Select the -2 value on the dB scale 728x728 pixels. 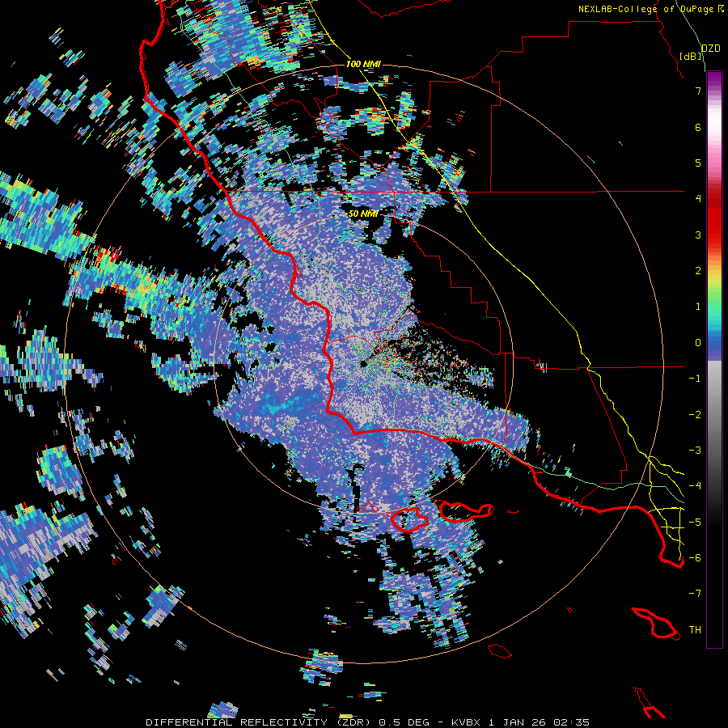[695, 415]
